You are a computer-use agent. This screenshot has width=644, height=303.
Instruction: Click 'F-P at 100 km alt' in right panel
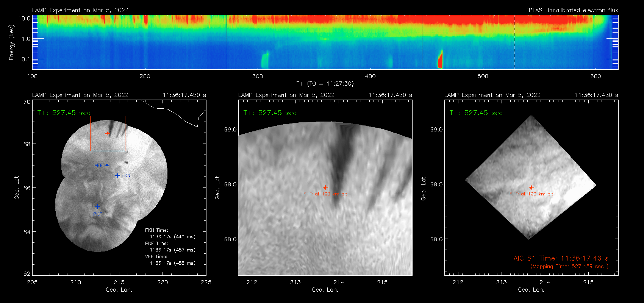click(531, 194)
